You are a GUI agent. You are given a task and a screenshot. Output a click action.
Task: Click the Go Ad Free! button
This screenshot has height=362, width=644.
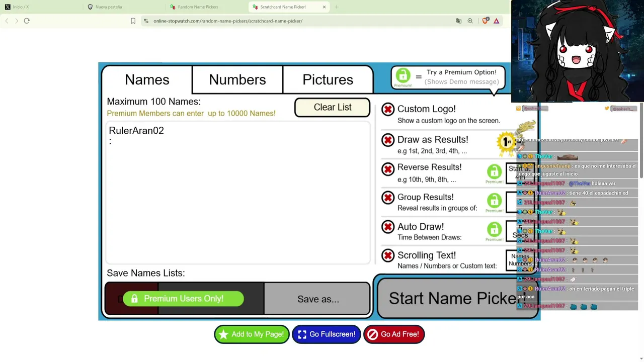pos(394,334)
